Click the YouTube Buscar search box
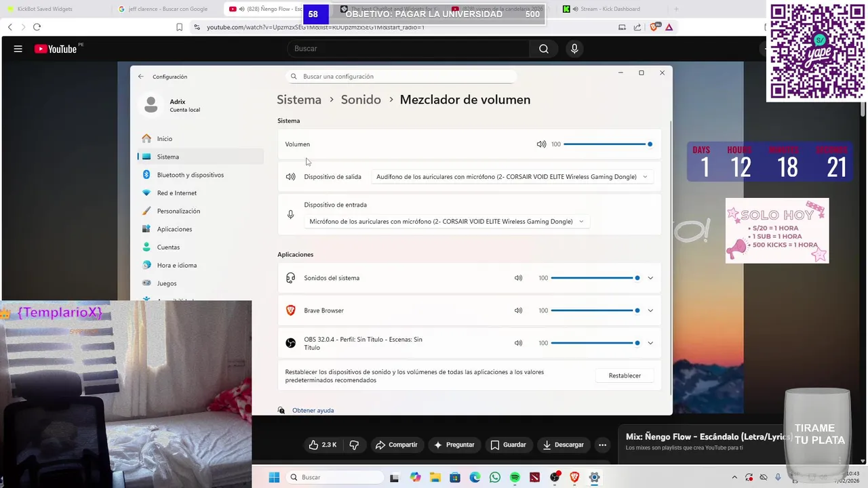 click(x=409, y=49)
